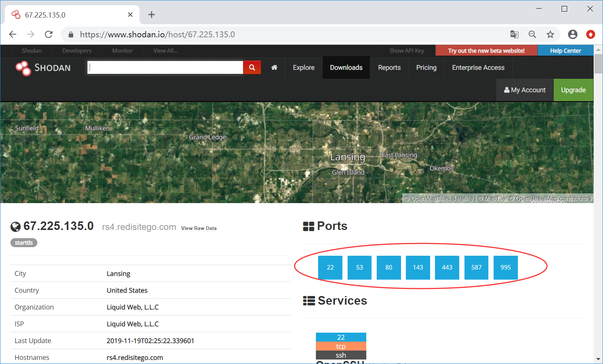This screenshot has height=364, width=603.
Task: Click in the Shodan search field
Action: (165, 68)
